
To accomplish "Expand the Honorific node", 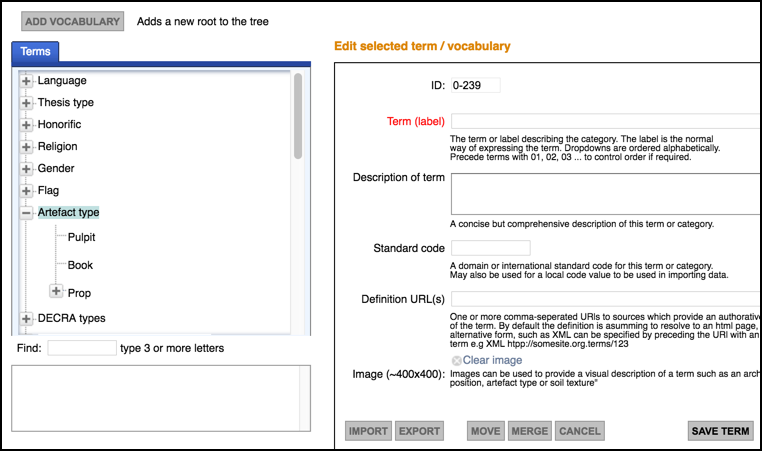I will pos(26,124).
